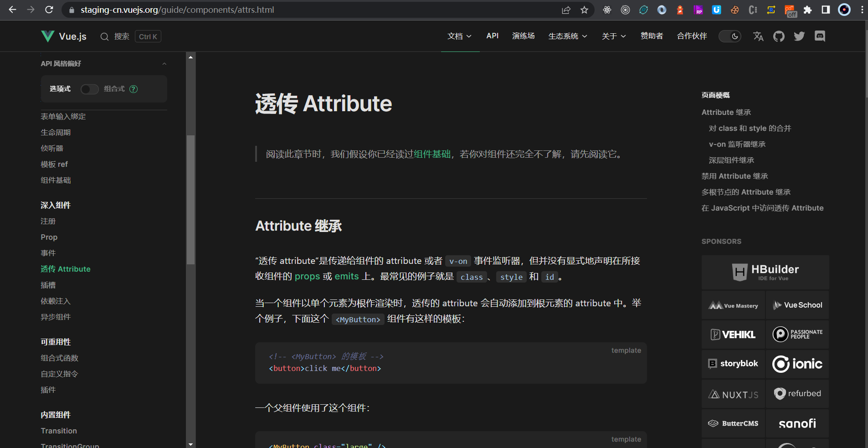Viewport: 868px width, 448px height.
Task: Select Transition in the sidebar
Action: point(59,431)
